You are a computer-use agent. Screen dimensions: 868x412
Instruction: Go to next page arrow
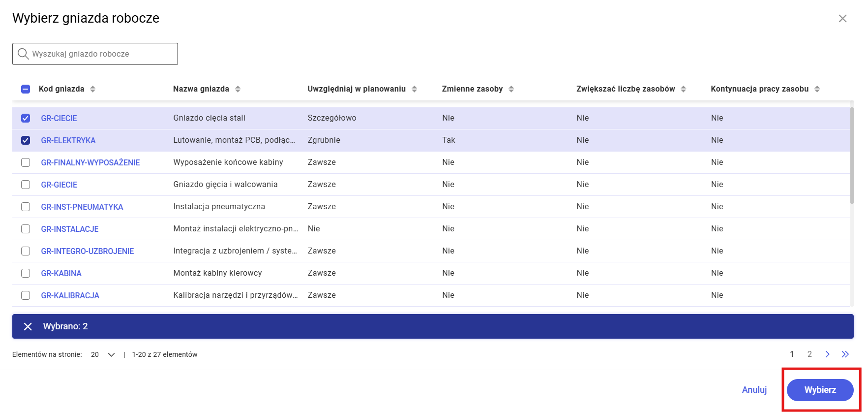(x=828, y=354)
